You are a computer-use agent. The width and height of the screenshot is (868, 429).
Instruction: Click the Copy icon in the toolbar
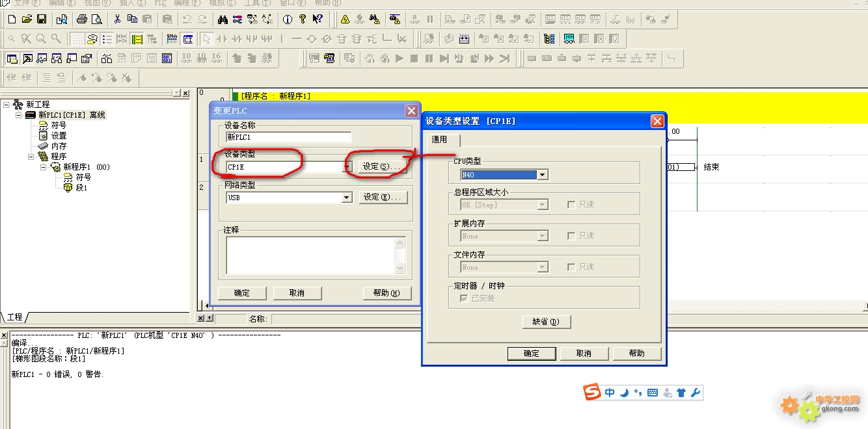click(x=132, y=19)
